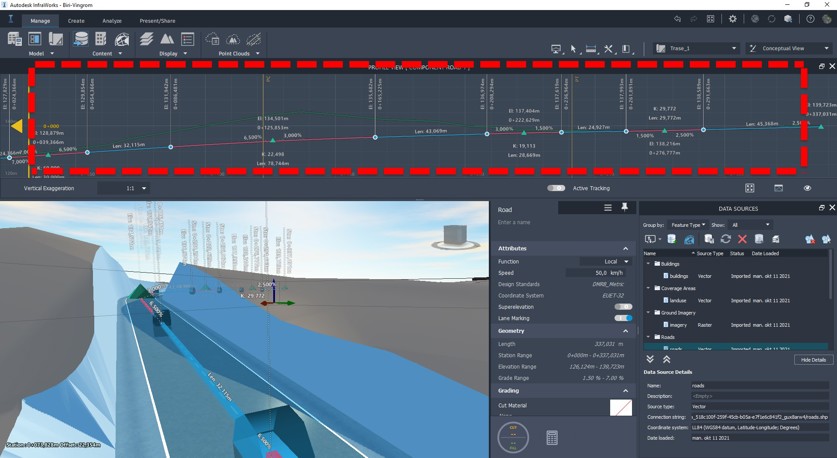Toggle the Active Tracking switch

(556, 188)
